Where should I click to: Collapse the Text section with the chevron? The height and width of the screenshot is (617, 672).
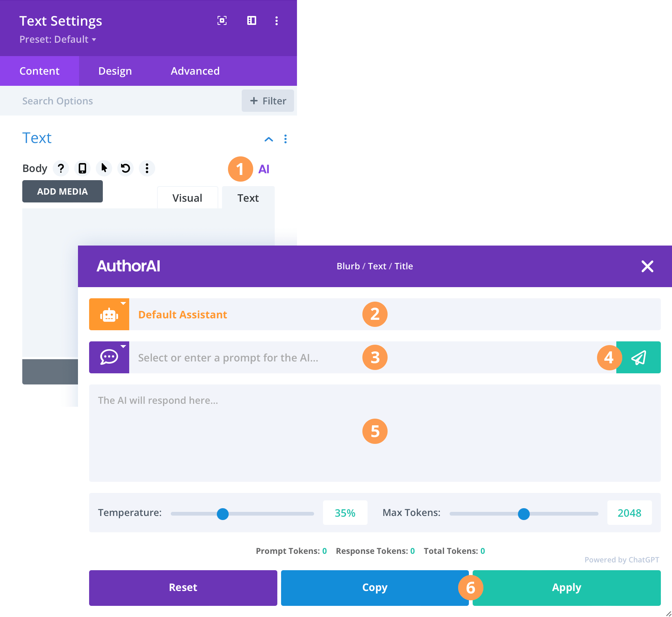point(269,139)
